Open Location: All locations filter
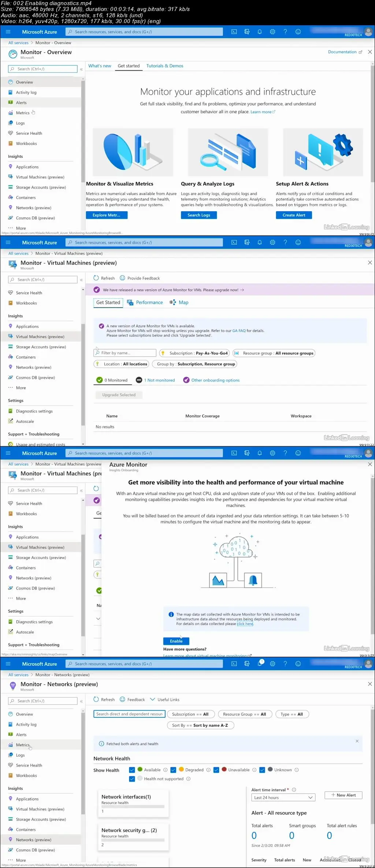The height and width of the screenshot is (868, 375). coord(121,364)
